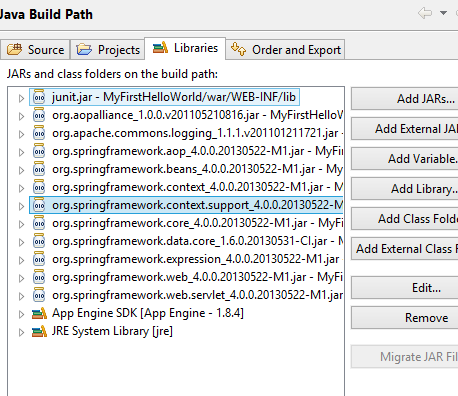Expand the springframework.expression jar node
Viewport: 458px width, 396px height.
click(21, 260)
